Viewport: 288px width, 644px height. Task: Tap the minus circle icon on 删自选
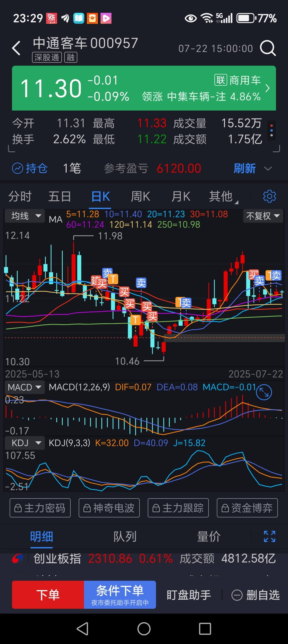(237, 595)
